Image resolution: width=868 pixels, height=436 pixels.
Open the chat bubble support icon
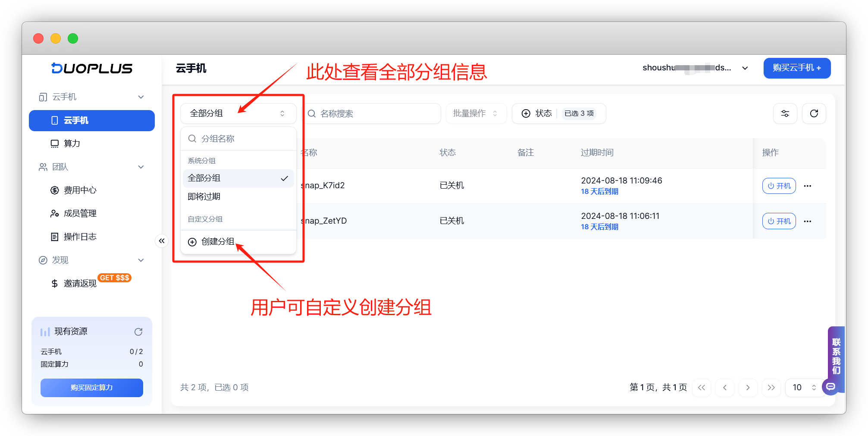(830, 387)
